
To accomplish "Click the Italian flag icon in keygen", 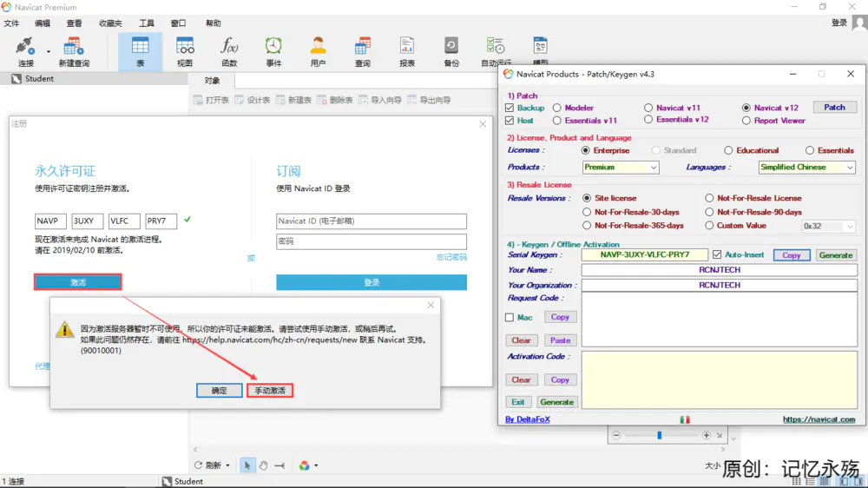I will tap(685, 419).
